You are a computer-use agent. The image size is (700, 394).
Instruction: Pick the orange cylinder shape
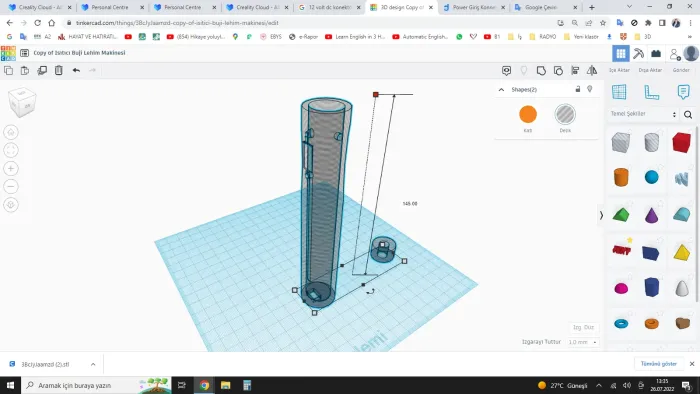tap(621, 177)
